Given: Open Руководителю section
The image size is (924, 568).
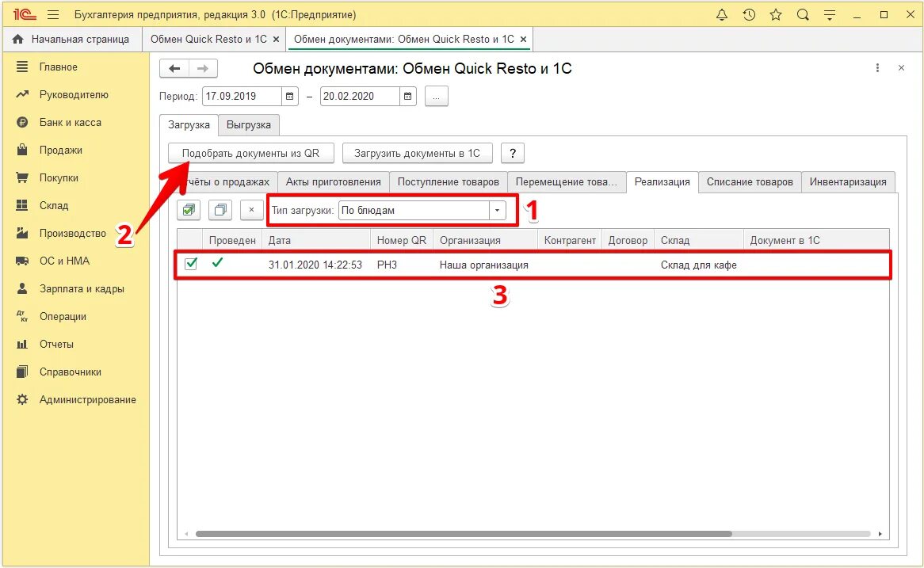Looking at the screenshot, I should click(74, 94).
